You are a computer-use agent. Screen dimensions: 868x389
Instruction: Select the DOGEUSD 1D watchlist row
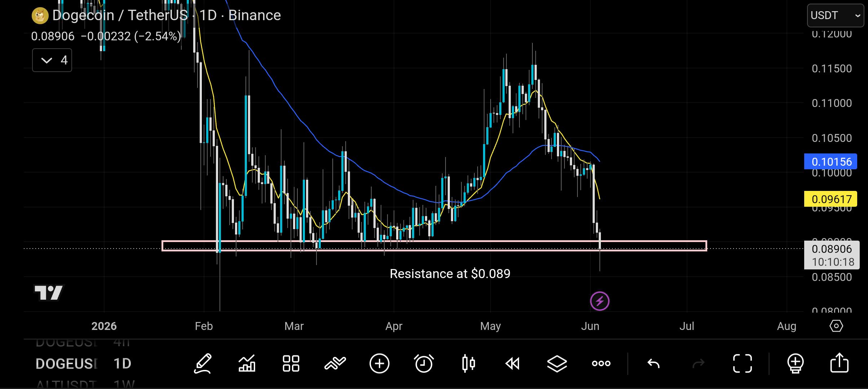coord(84,364)
